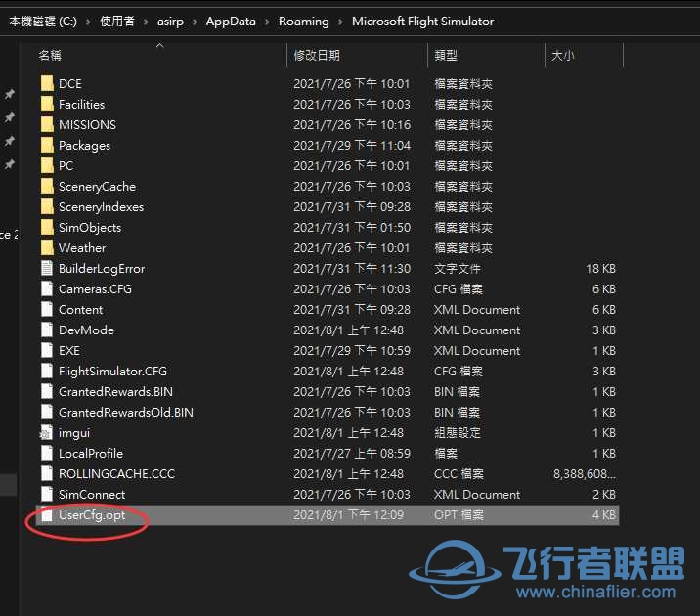700x616 pixels.
Task: Expand the chevron after AppData breadcrumb
Action: [x=267, y=22]
